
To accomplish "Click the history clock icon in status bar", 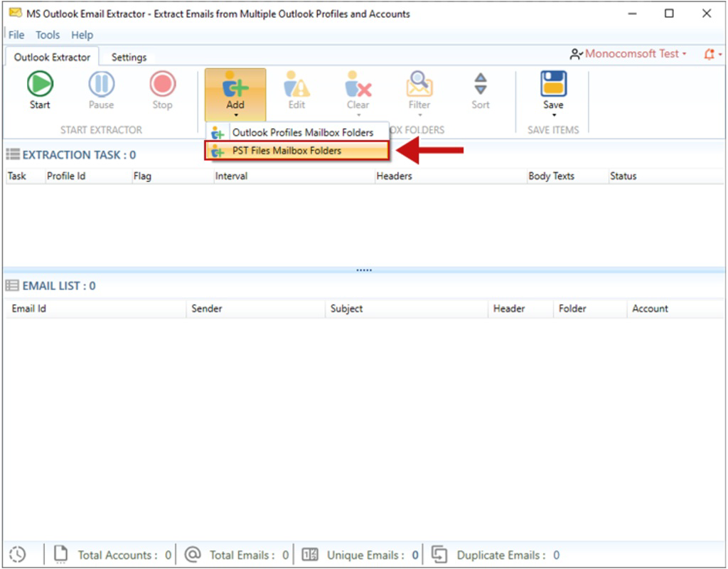I will click(18, 555).
